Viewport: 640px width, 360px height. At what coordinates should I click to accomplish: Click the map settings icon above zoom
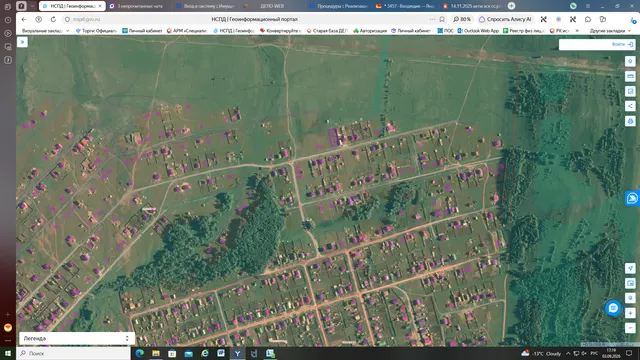tap(630, 298)
